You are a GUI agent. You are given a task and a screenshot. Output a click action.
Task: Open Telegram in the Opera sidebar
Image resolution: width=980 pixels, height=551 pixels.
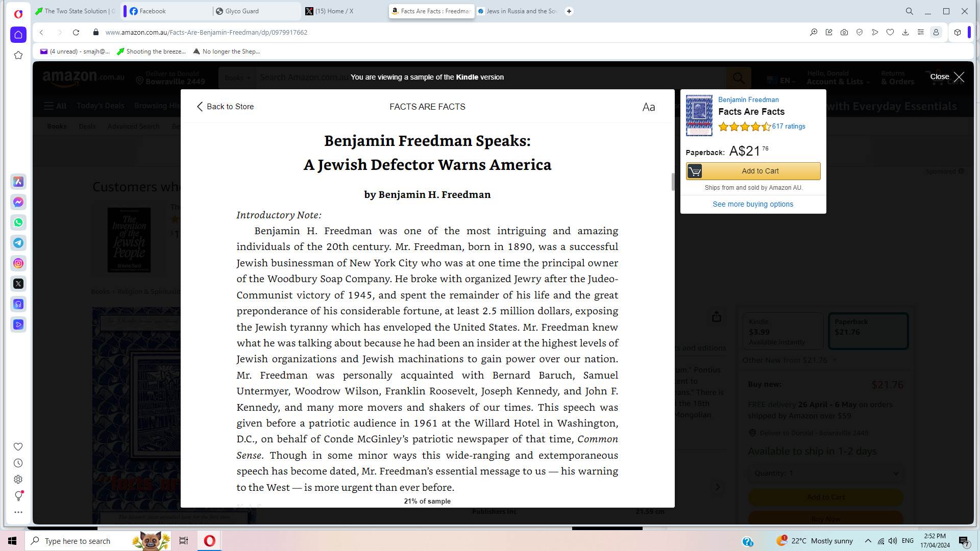pos(18,243)
